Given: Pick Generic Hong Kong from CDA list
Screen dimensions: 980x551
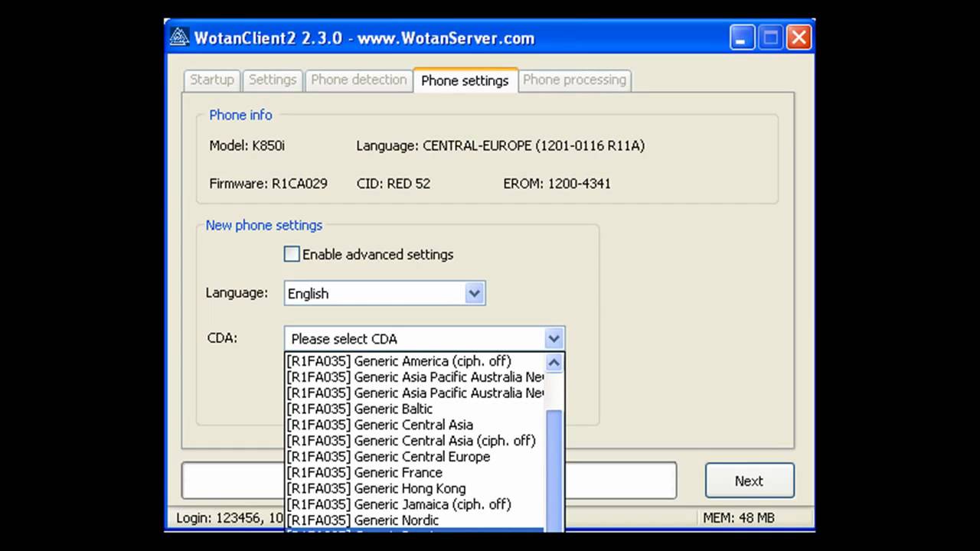Looking at the screenshot, I should [x=414, y=488].
